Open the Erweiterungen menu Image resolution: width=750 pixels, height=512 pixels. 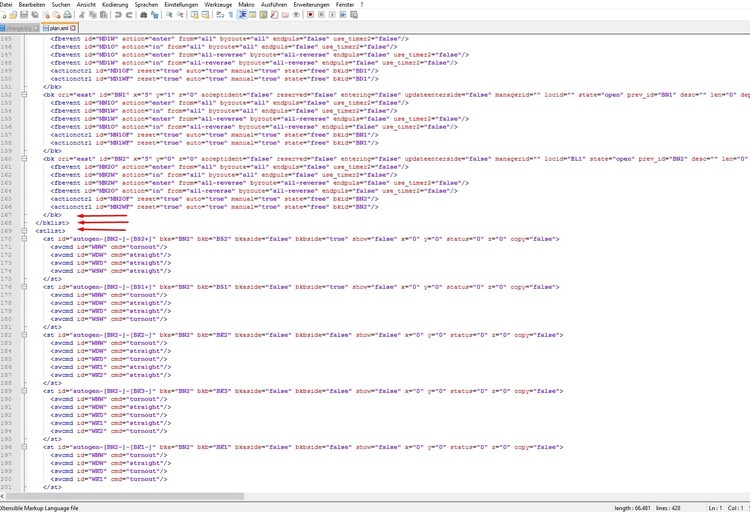311,4
